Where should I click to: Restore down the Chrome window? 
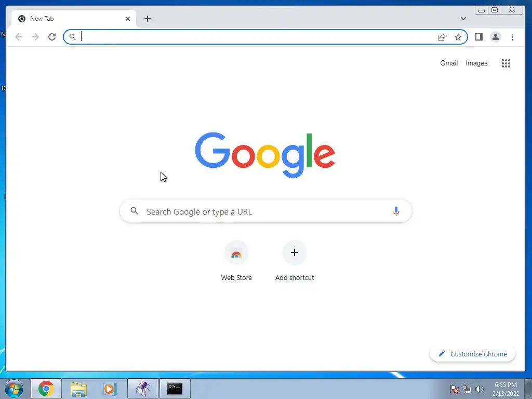click(495, 10)
